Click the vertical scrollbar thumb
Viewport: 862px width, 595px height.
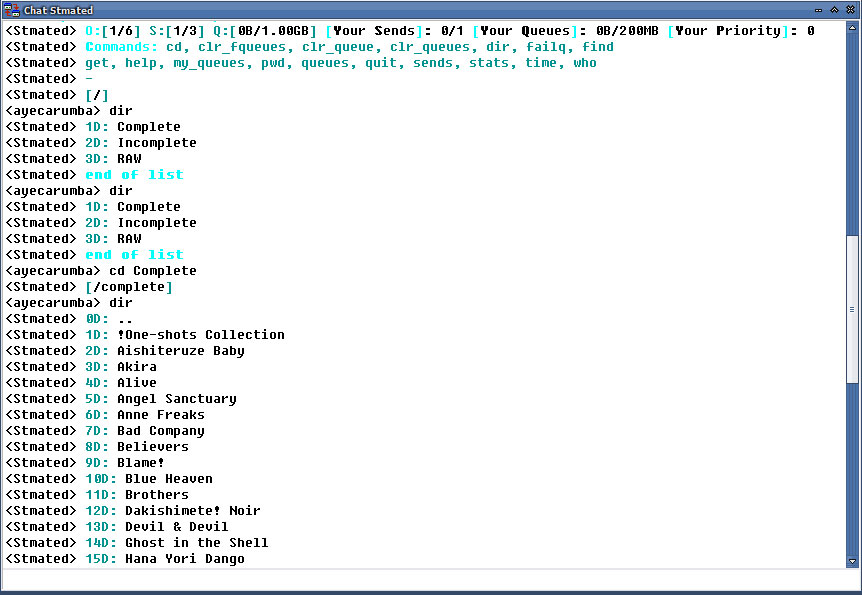[852, 309]
